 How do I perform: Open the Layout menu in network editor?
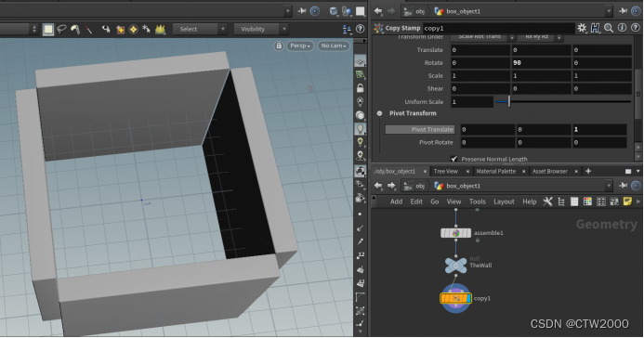pos(504,201)
